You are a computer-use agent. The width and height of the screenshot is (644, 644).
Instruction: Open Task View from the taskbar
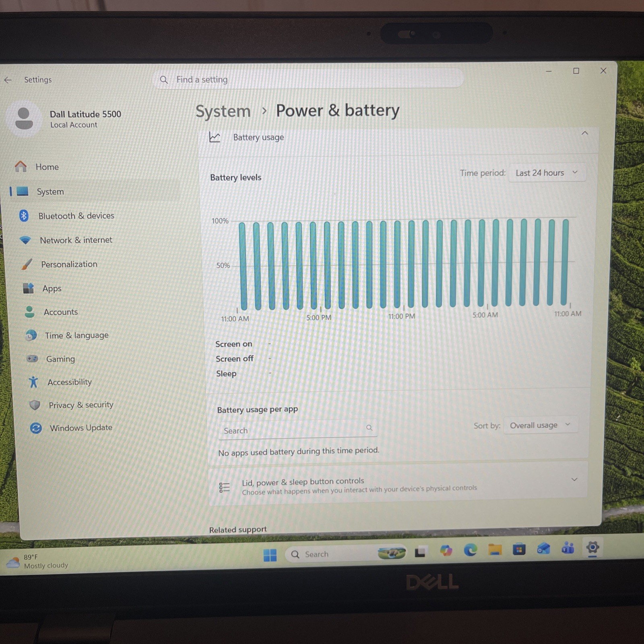[x=420, y=552]
